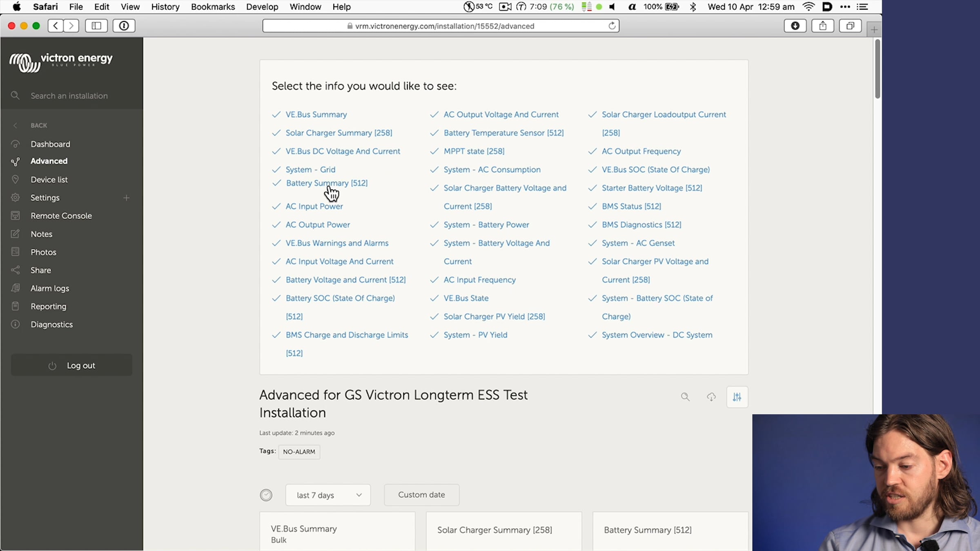Viewport: 980px width, 551px height.
Task: Open the Notes pencil icon
Action: pyautogui.click(x=15, y=234)
